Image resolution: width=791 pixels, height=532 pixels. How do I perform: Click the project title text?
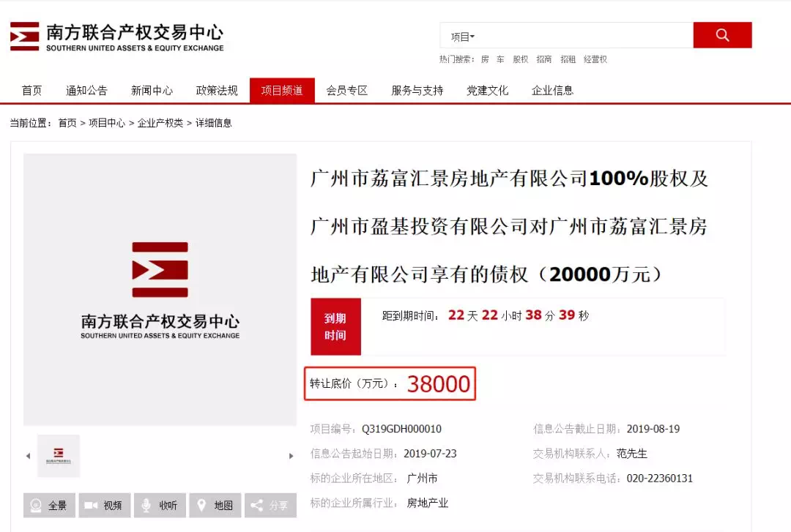point(510,226)
